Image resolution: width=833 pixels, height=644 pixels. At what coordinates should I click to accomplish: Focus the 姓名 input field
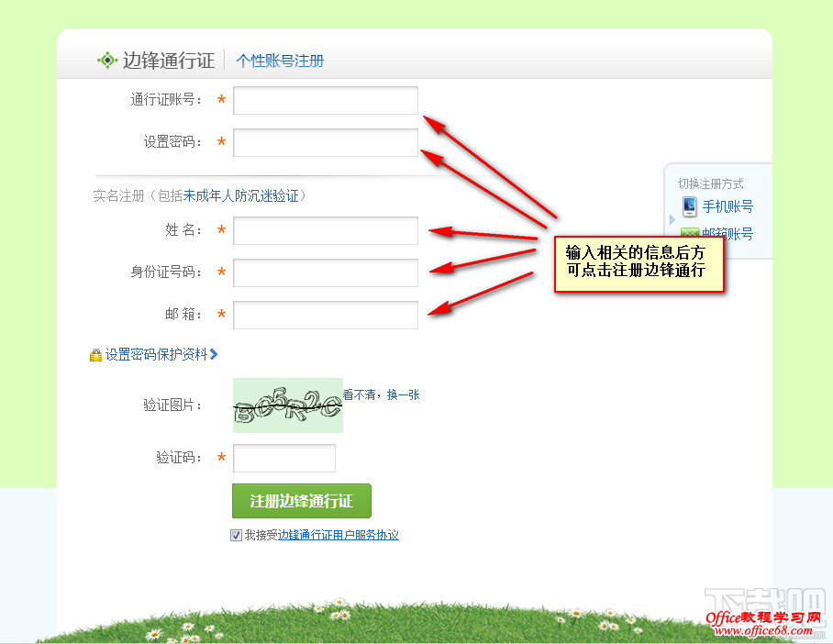pos(326,230)
